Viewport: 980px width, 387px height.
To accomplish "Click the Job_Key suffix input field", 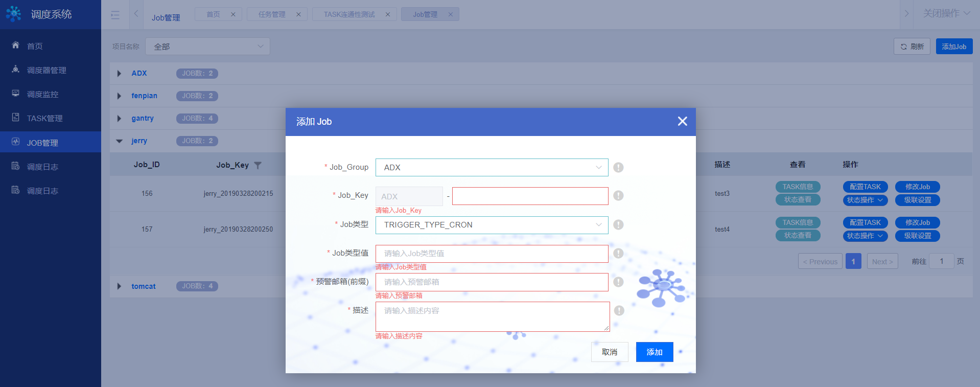I will (530, 196).
